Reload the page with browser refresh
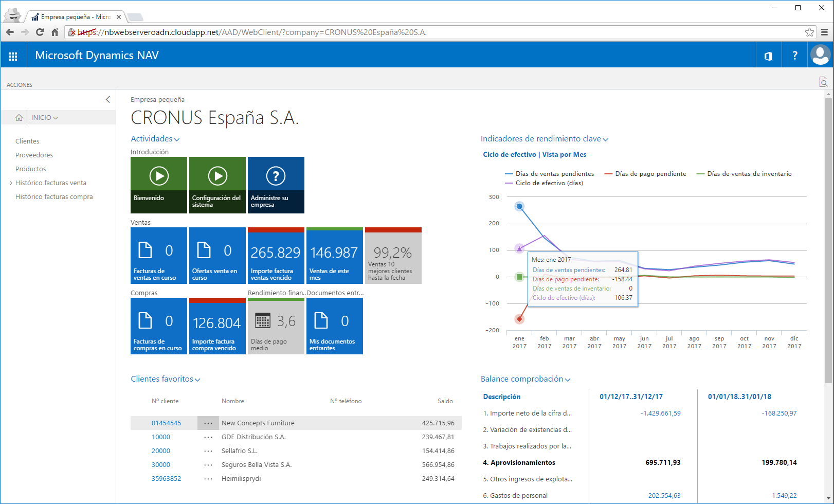The height and width of the screenshot is (504, 834). pyautogui.click(x=40, y=32)
